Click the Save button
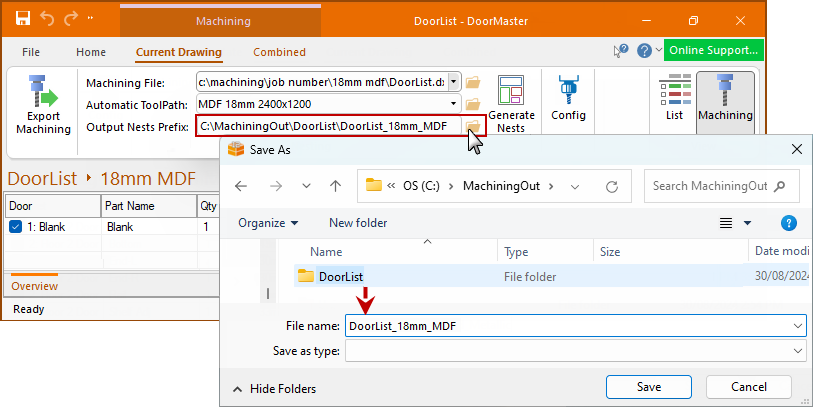The height and width of the screenshot is (407, 813). [648, 387]
